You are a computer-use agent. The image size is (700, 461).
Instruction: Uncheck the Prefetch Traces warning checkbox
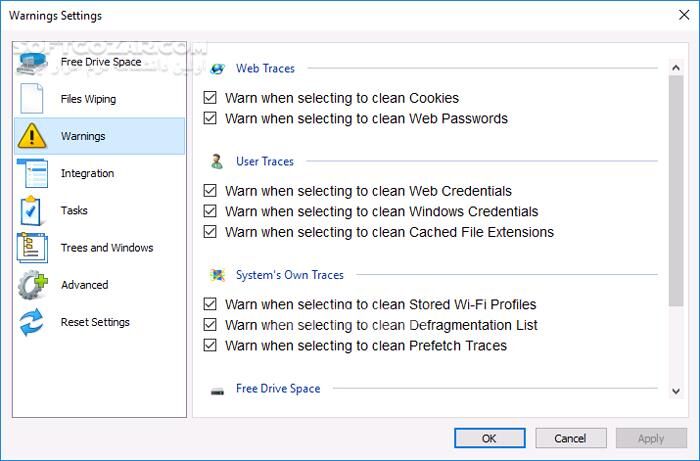(x=210, y=345)
